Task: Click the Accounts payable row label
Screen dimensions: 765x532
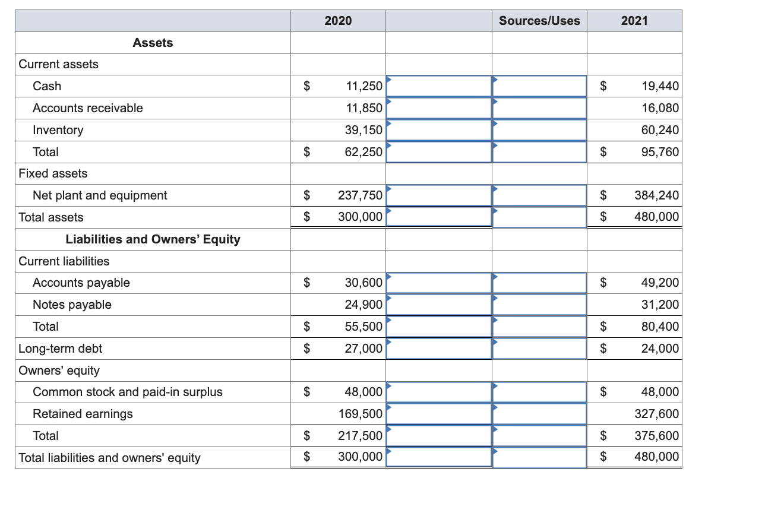Action: click(x=81, y=283)
